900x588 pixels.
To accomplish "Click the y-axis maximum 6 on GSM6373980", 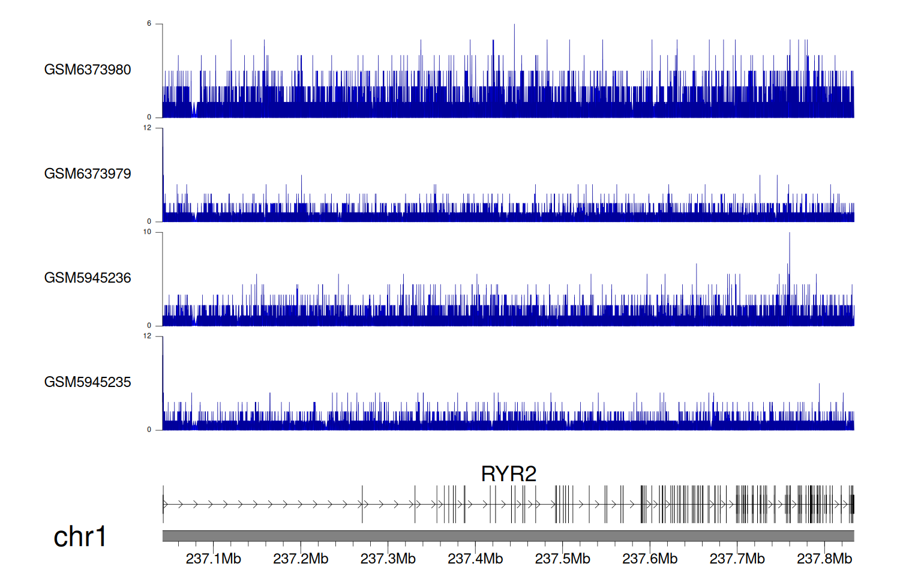I will pyautogui.click(x=149, y=24).
